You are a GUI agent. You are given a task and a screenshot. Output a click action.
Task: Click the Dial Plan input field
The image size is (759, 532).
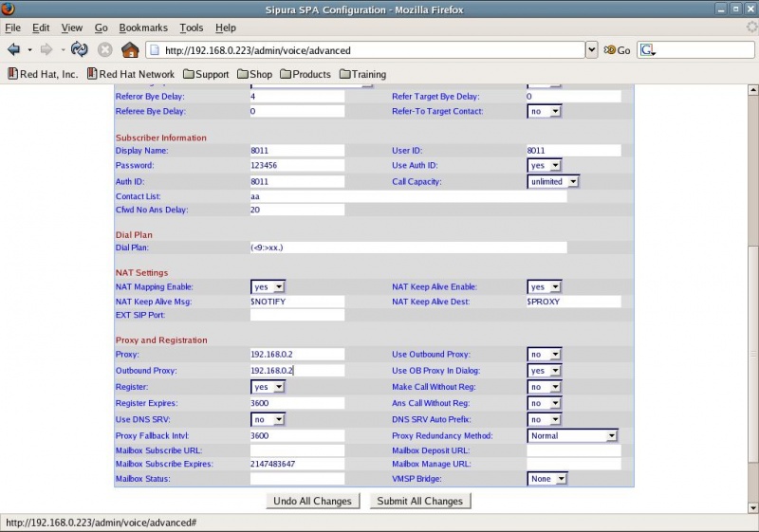point(408,248)
